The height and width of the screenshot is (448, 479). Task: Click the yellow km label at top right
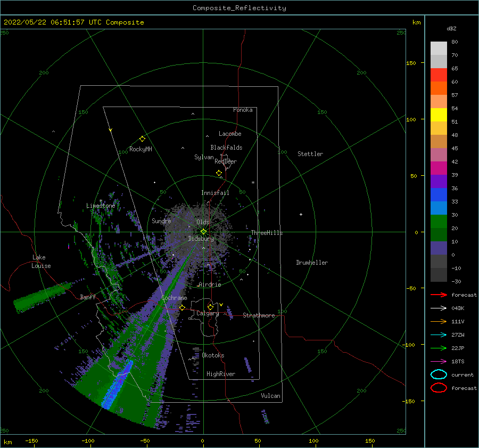(x=416, y=22)
